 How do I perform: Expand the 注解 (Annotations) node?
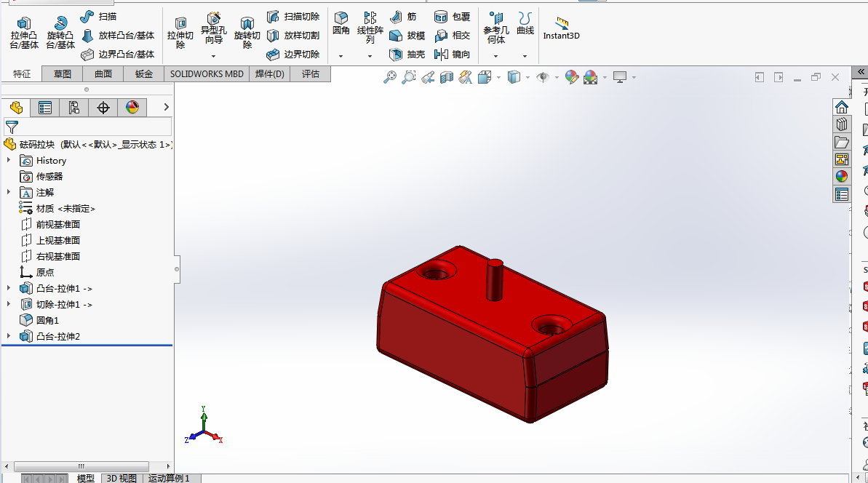[8, 193]
